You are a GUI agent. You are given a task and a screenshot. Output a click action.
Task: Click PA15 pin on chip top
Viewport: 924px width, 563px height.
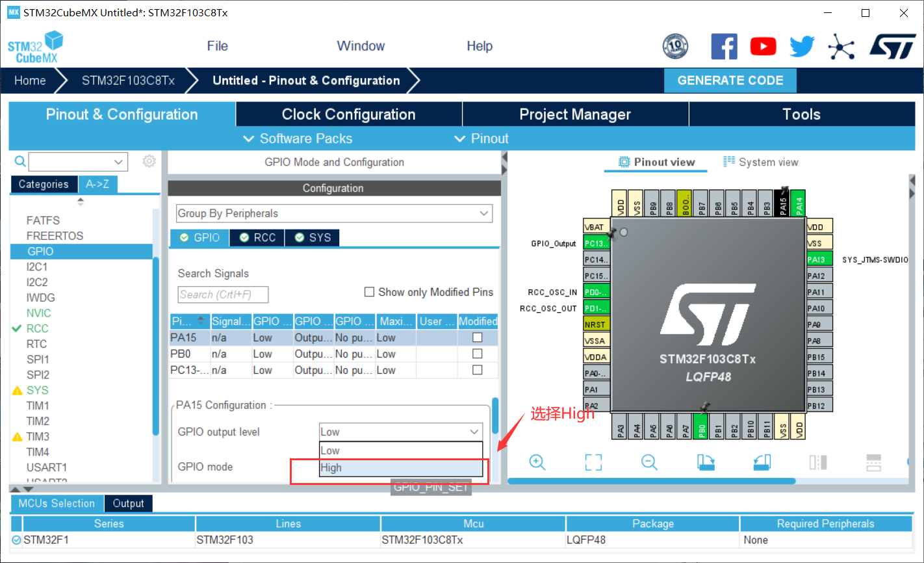click(x=783, y=203)
